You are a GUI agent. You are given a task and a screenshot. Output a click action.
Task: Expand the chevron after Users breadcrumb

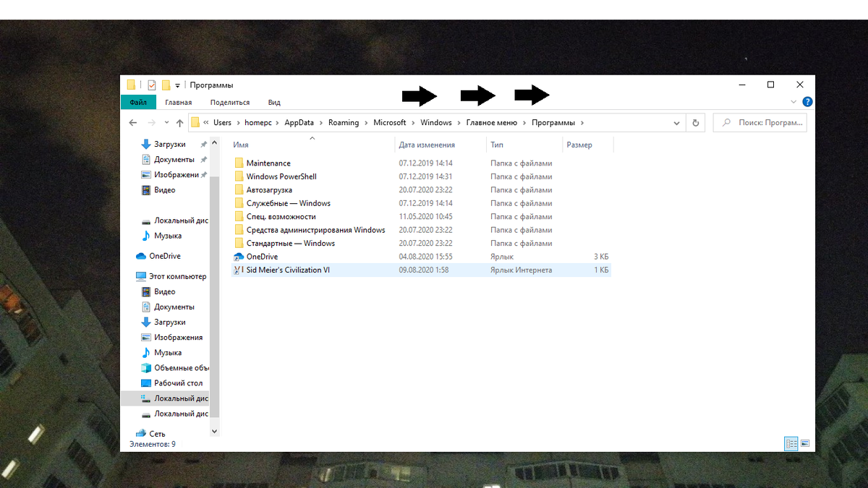pos(238,123)
